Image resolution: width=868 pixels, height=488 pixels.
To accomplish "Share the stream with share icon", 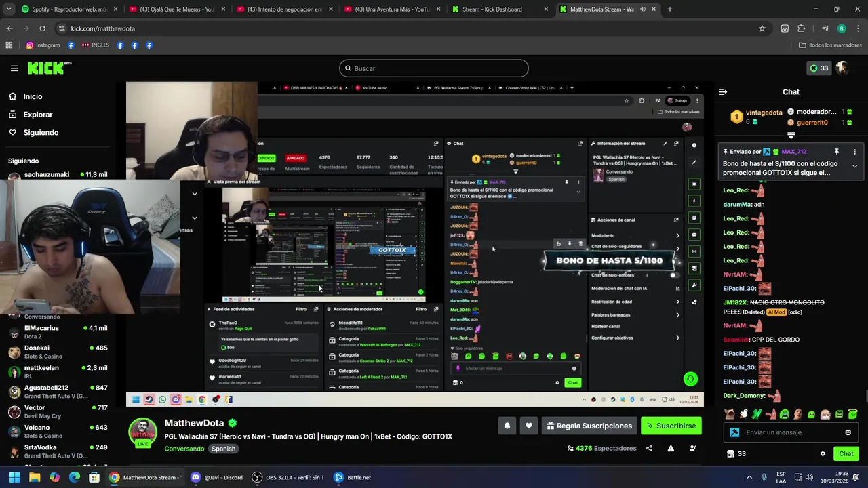I will click(x=649, y=448).
